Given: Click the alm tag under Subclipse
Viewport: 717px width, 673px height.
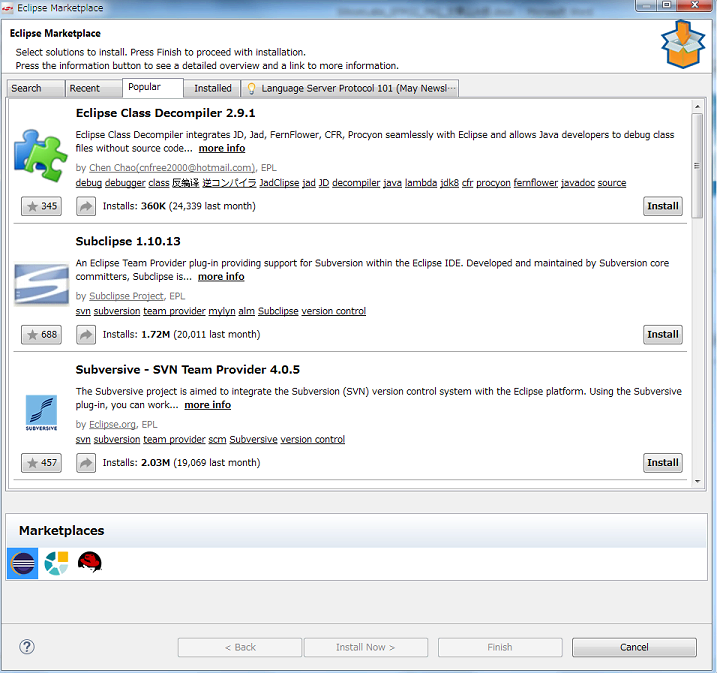Looking at the screenshot, I should pyautogui.click(x=246, y=311).
